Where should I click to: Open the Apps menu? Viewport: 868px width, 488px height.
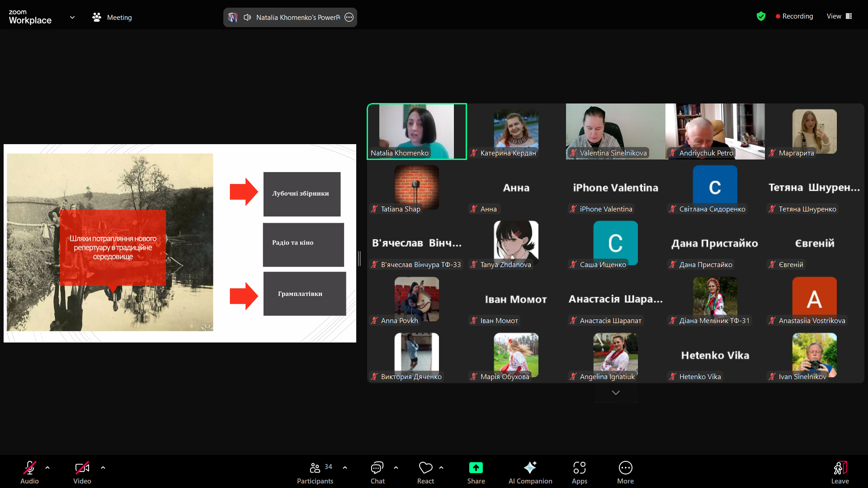[580, 472]
